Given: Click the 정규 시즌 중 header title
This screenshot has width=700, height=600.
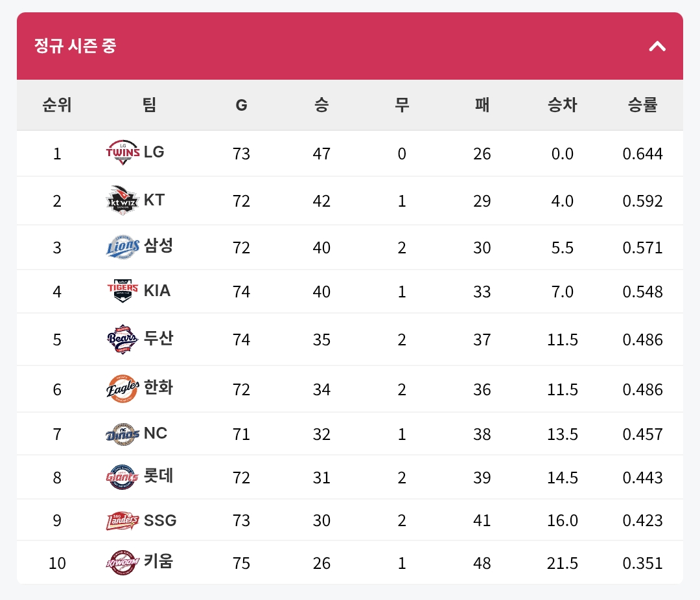Looking at the screenshot, I should point(75,45).
